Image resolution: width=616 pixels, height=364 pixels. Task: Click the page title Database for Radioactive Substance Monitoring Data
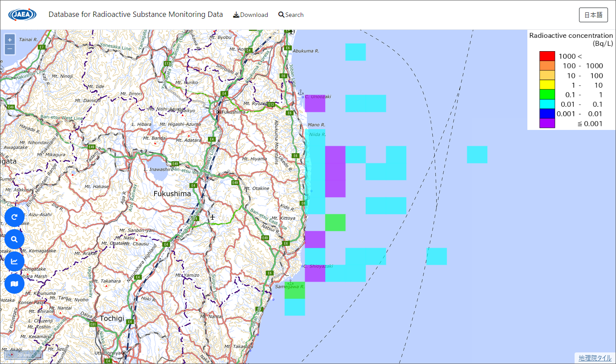coord(135,14)
